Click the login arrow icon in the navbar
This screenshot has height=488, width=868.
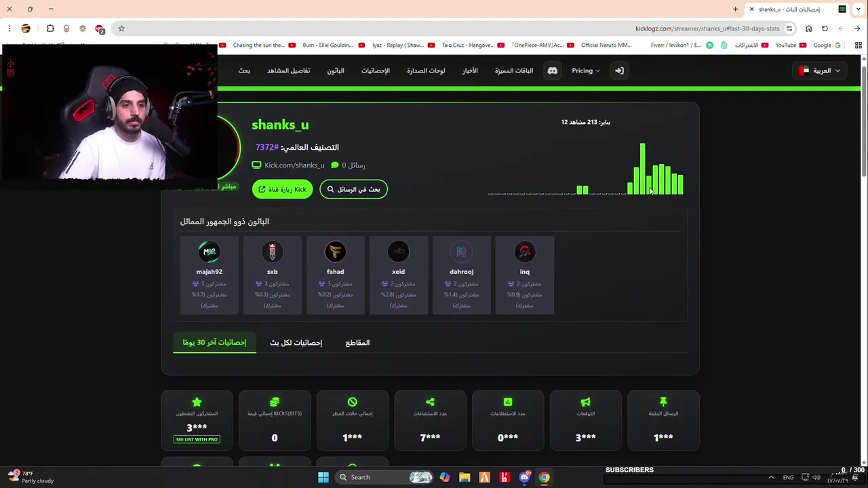pyautogui.click(x=619, y=70)
